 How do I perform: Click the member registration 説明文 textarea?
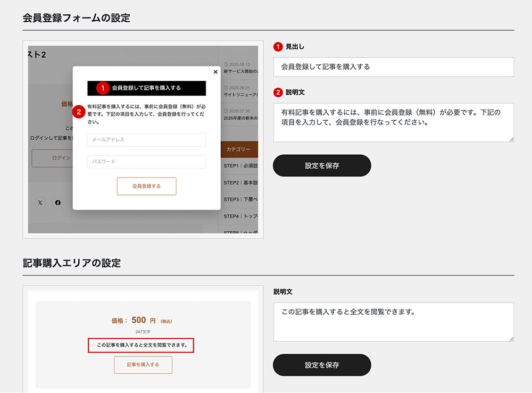[393, 122]
